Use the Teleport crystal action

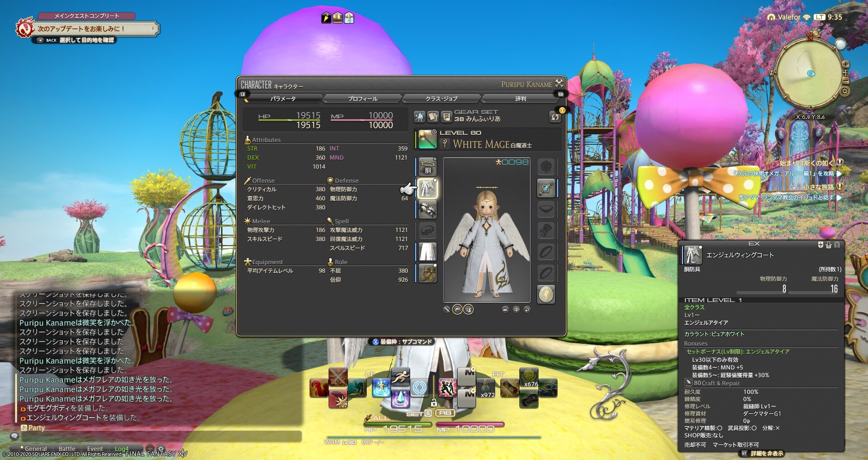400,398
